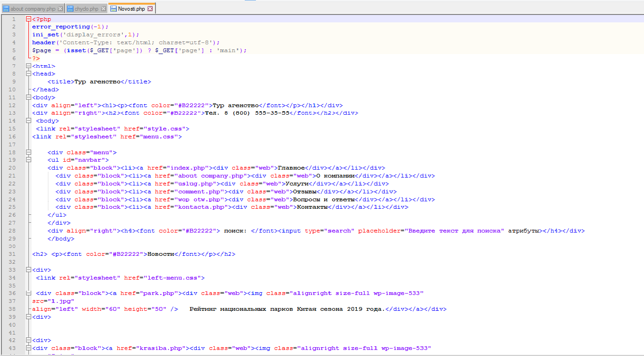Click the menu text "О компании" in code
The height and width of the screenshot is (356, 644).
[x=335, y=176]
